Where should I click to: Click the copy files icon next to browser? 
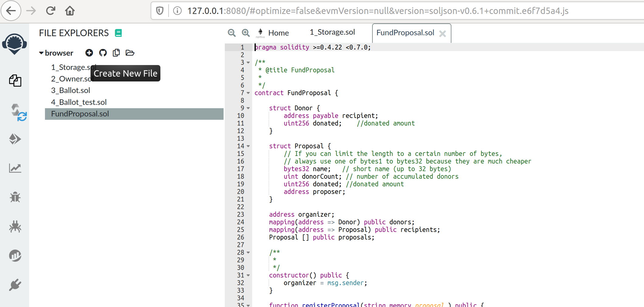pyautogui.click(x=116, y=53)
